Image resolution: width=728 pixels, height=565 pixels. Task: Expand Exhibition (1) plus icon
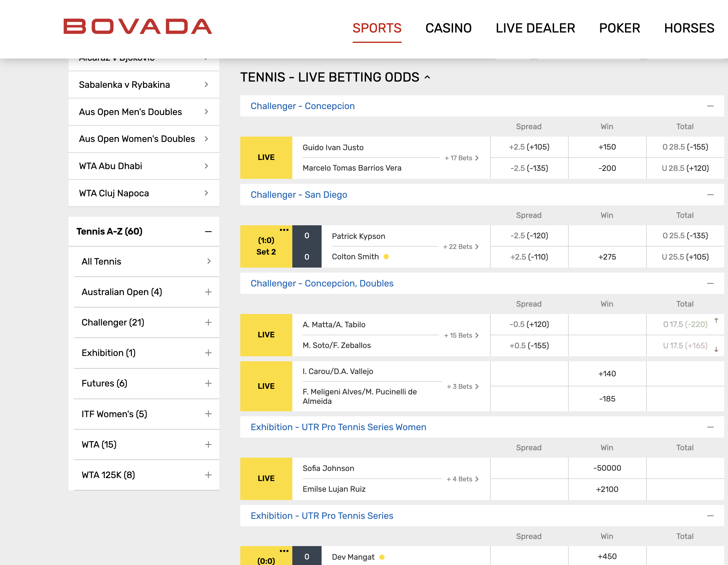click(208, 353)
